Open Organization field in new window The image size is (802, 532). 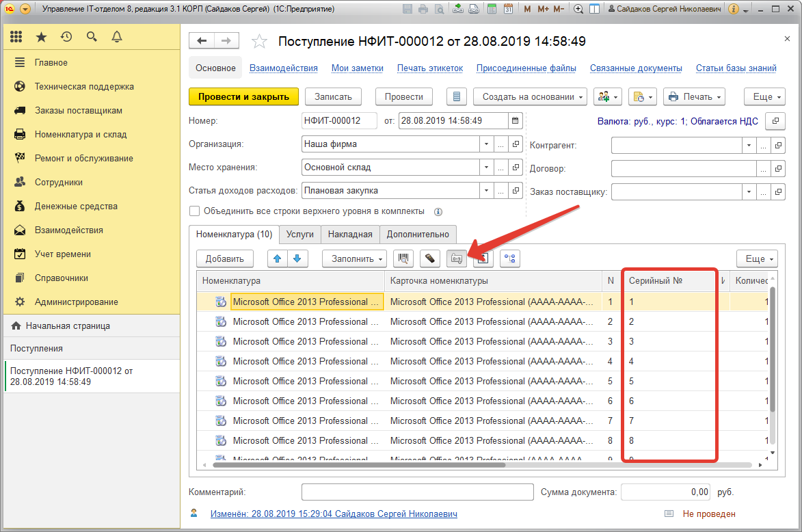(x=516, y=144)
